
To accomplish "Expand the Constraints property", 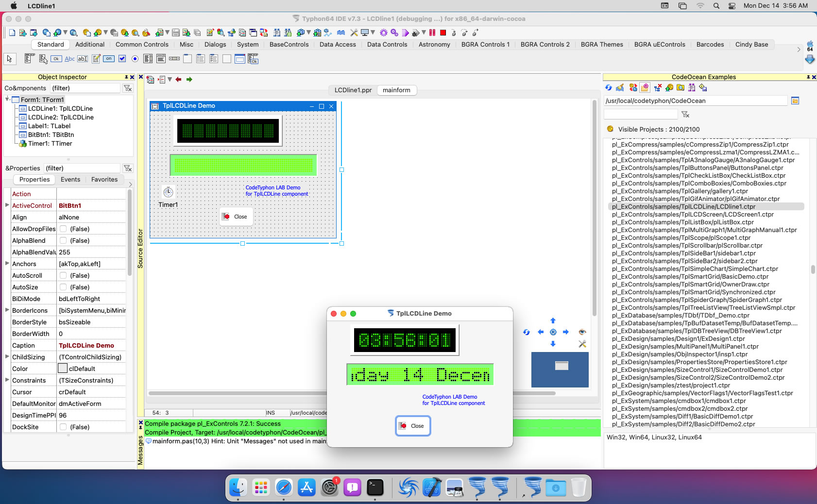I will [x=7, y=380].
